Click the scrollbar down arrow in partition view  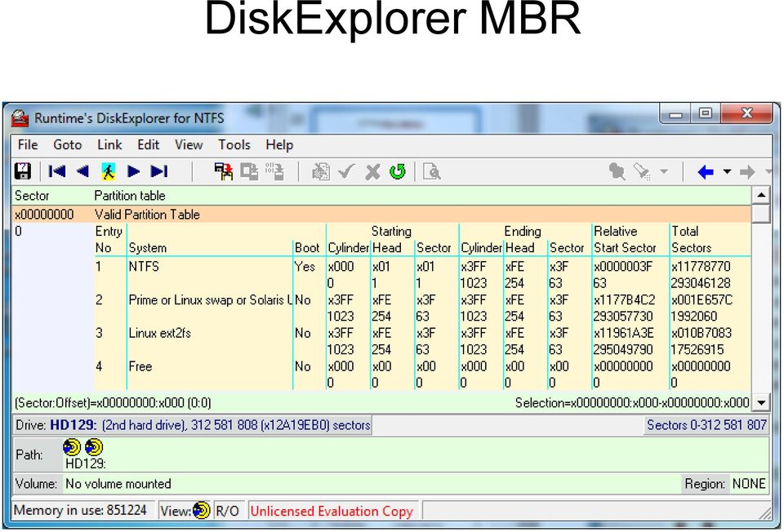(x=761, y=402)
